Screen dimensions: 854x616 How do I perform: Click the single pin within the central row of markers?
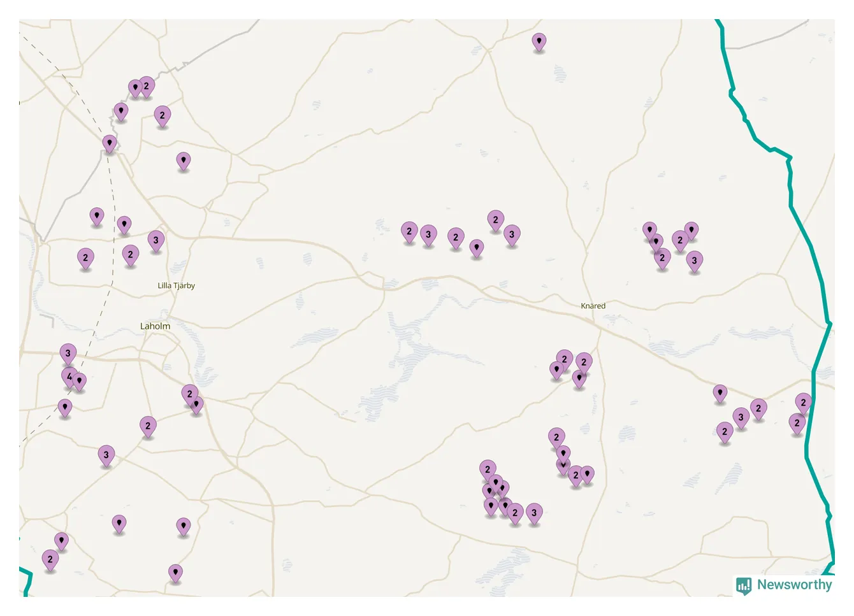[477, 248]
